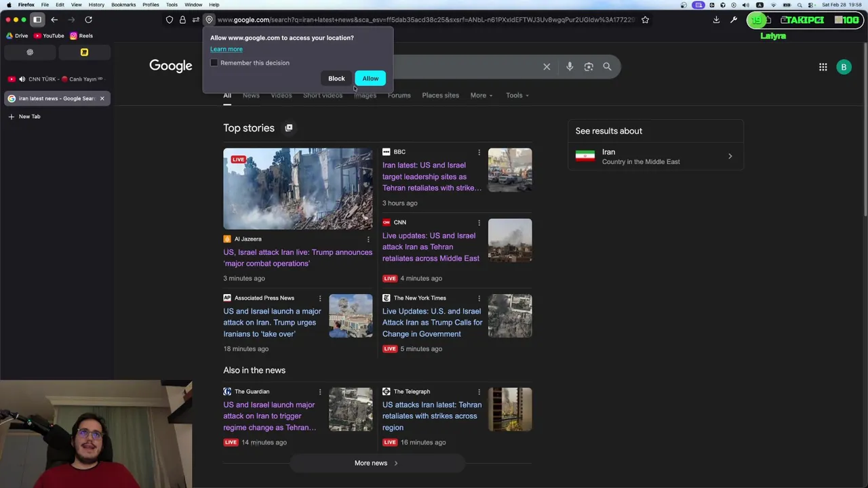Close the iran latest news tab

[x=102, y=99]
